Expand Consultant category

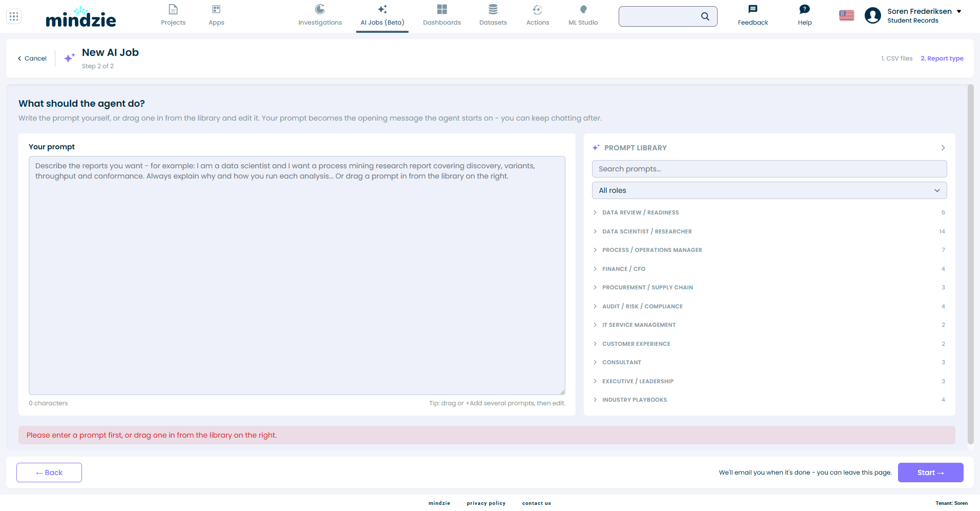coord(769,362)
